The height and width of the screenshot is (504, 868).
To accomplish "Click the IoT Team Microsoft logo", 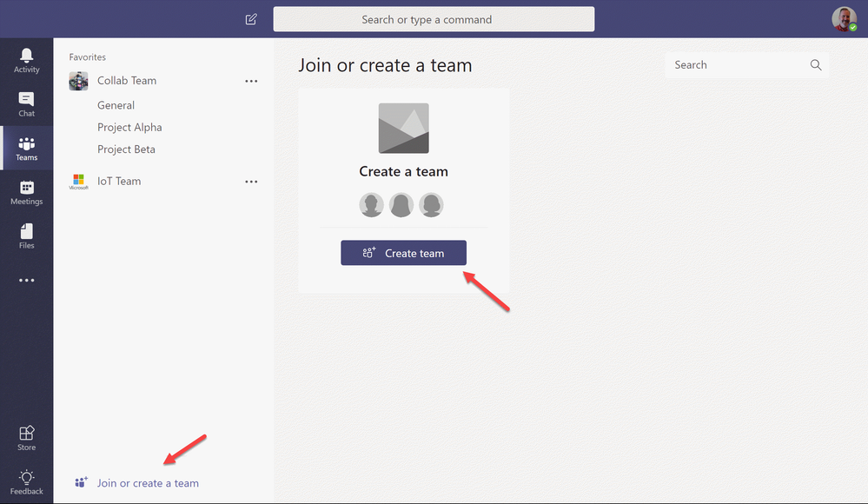I will pyautogui.click(x=78, y=181).
